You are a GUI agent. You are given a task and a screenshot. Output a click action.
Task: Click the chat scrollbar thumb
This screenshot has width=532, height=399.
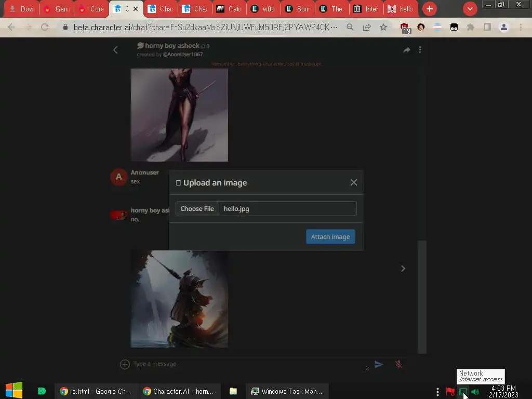pos(422,297)
